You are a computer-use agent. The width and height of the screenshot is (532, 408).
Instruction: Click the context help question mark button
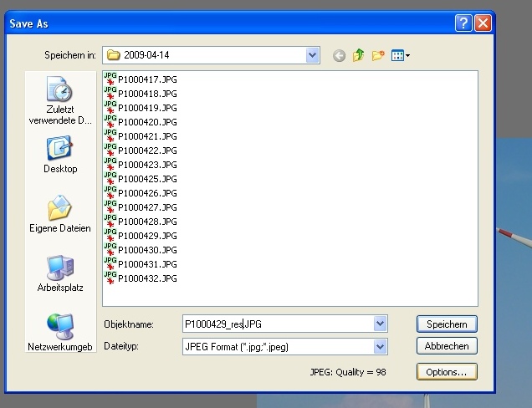click(463, 23)
